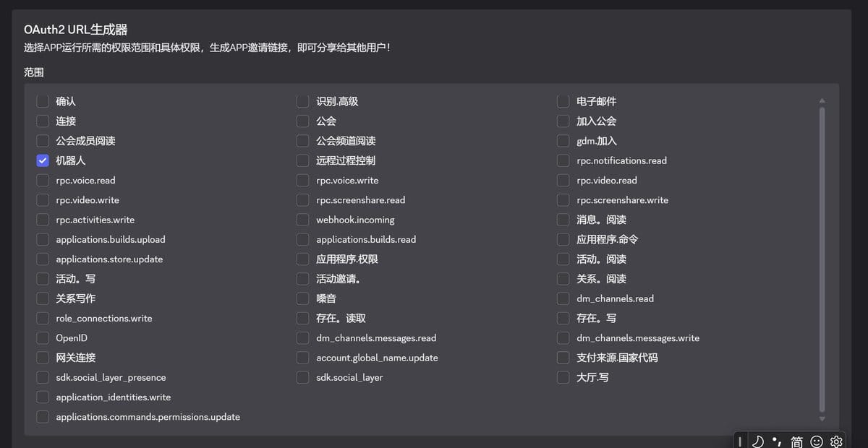Viewport: 868px width, 448px height.
Task: Enable the 应用程序.权限 checkbox
Action: click(303, 259)
